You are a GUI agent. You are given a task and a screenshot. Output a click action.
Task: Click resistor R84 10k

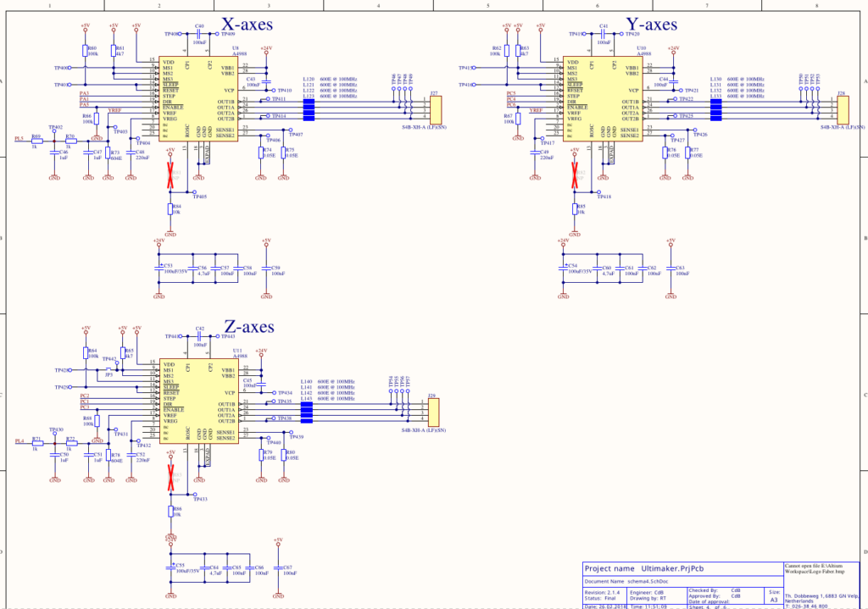(170, 209)
